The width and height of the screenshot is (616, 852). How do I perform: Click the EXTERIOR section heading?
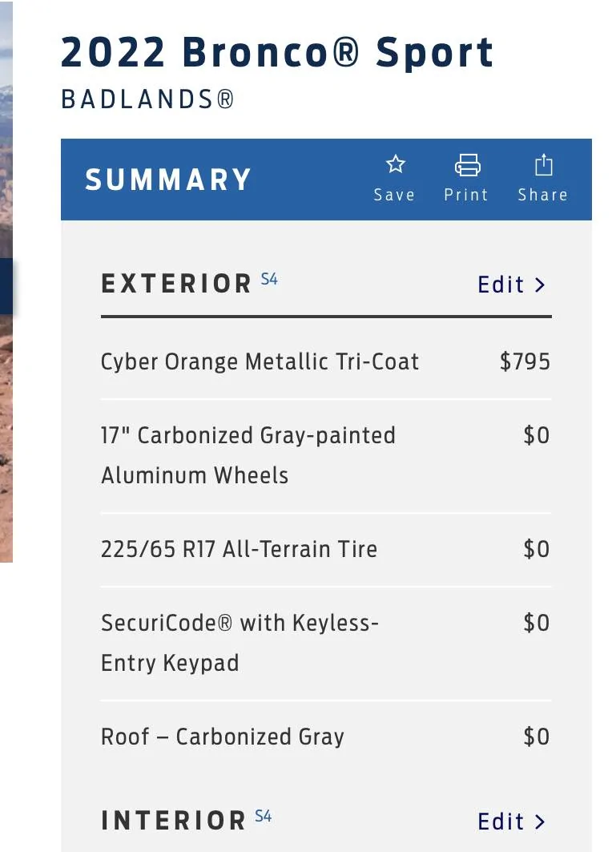pyautogui.click(x=177, y=285)
